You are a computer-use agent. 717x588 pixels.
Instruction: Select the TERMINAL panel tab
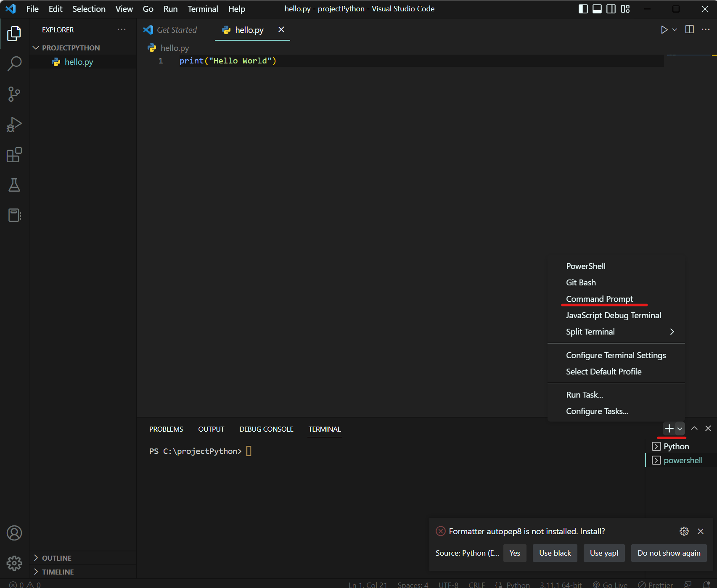[x=325, y=429]
